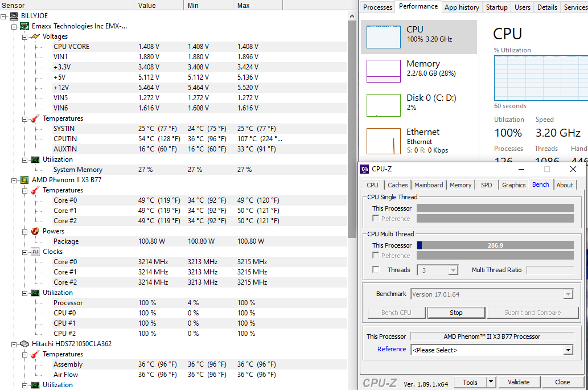Switch to Processes tab in Task Manager
This screenshot has height=390, width=588.
click(x=377, y=7)
